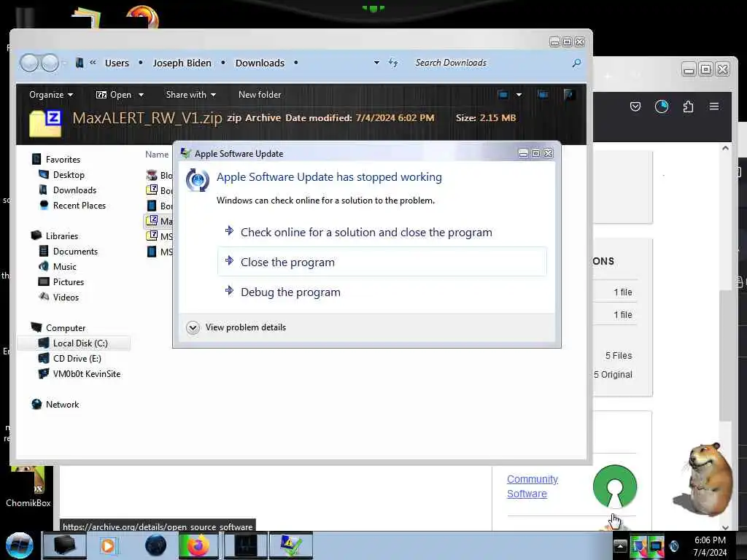Switch to Firefox in the taskbar
This screenshot has width=747, height=560.
coord(198,545)
